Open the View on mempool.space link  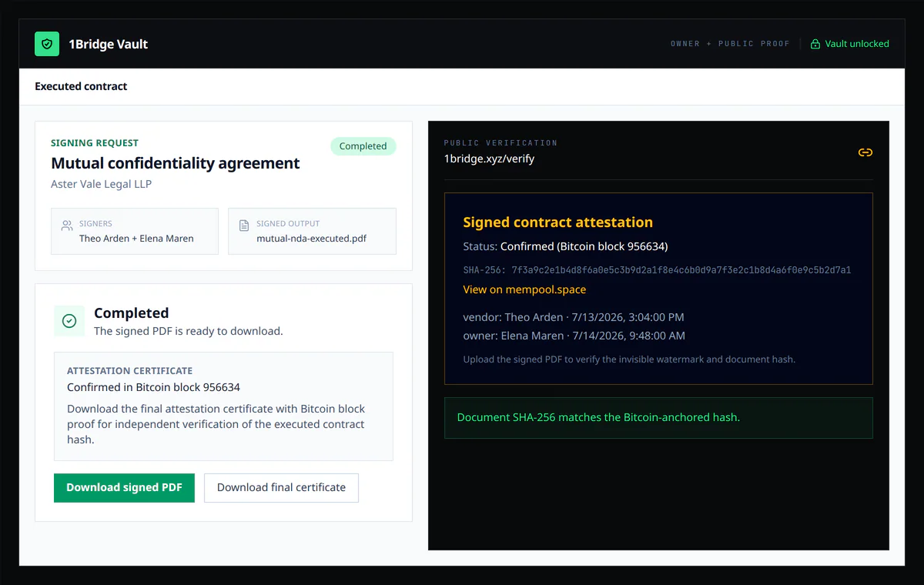tap(524, 289)
